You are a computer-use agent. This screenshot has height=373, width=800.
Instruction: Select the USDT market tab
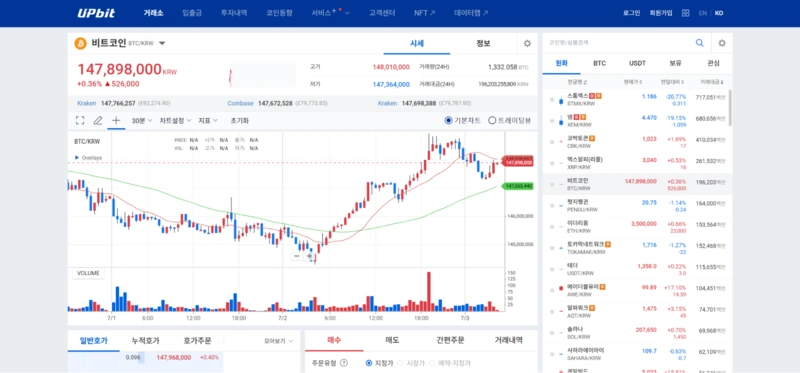click(637, 63)
